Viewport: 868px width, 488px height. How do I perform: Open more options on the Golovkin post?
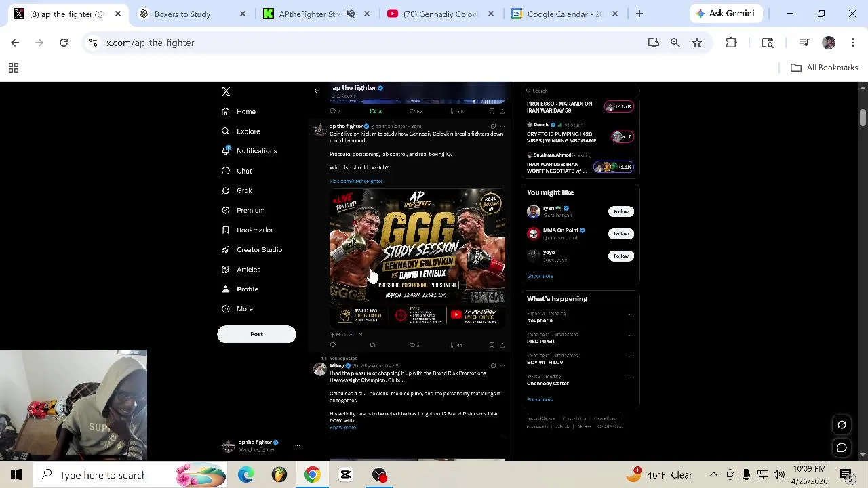(x=502, y=126)
